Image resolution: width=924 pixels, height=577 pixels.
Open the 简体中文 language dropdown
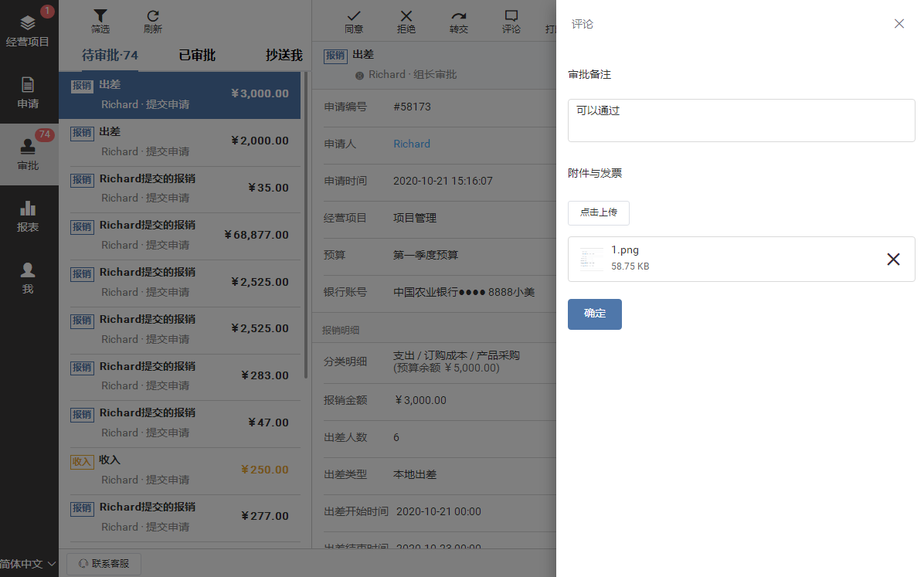point(29,564)
